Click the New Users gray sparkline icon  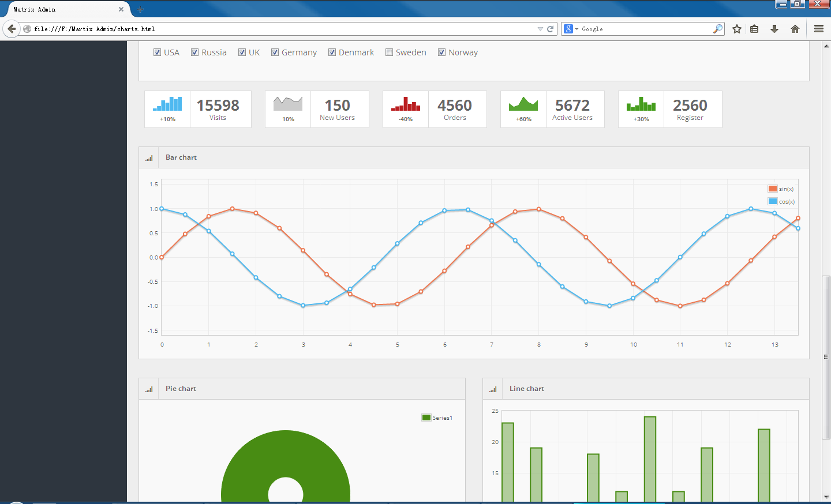click(x=288, y=104)
